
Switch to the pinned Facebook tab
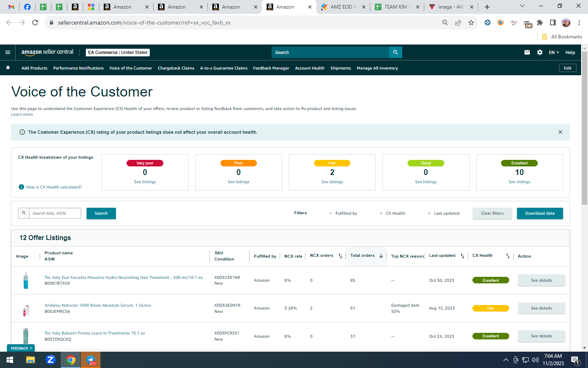[27, 7]
